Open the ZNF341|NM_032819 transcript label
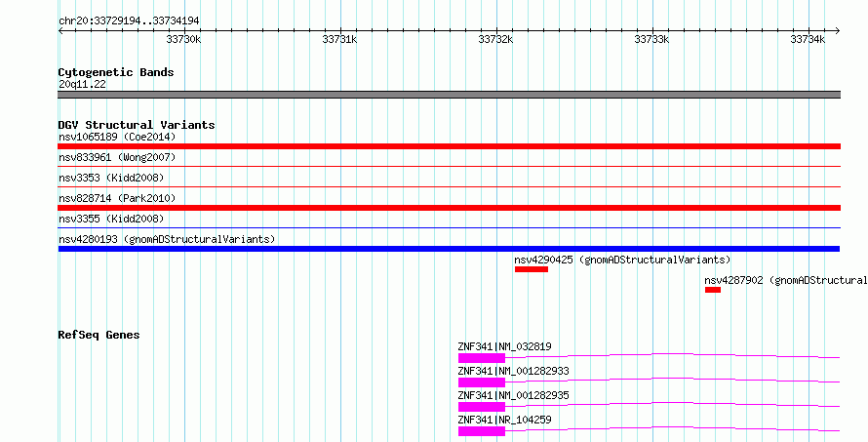This screenshot has width=868, height=442. click(504, 347)
